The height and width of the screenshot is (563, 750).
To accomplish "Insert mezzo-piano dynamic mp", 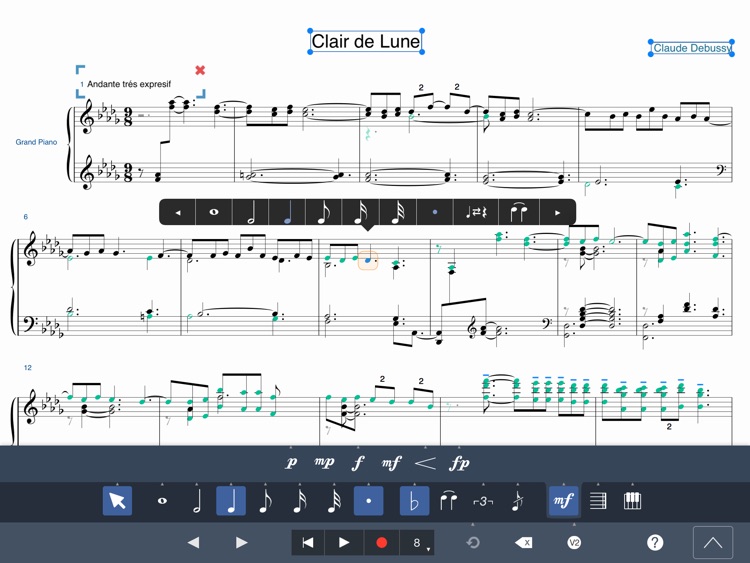I will (x=324, y=463).
